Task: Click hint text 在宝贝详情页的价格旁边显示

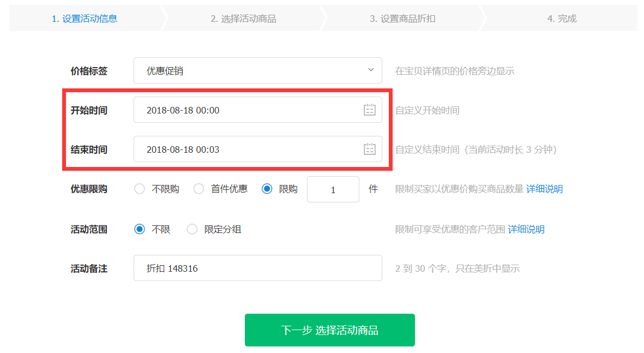Action: [x=455, y=71]
